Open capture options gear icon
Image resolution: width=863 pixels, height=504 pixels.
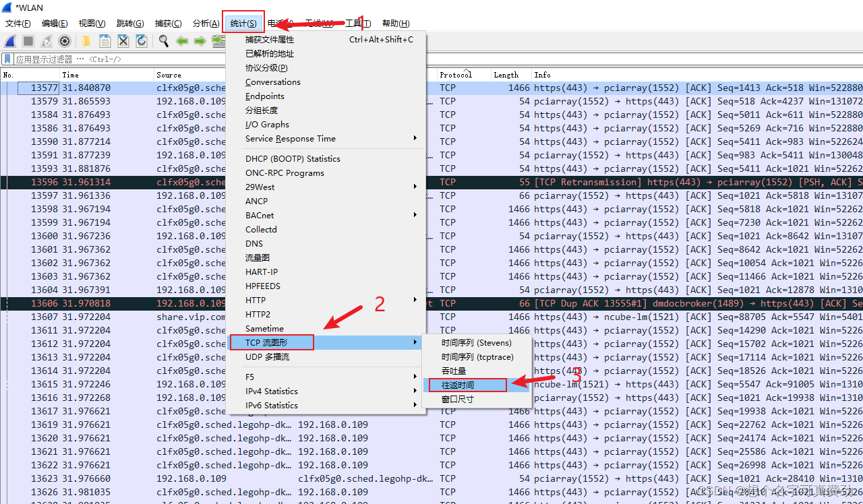point(65,41)
